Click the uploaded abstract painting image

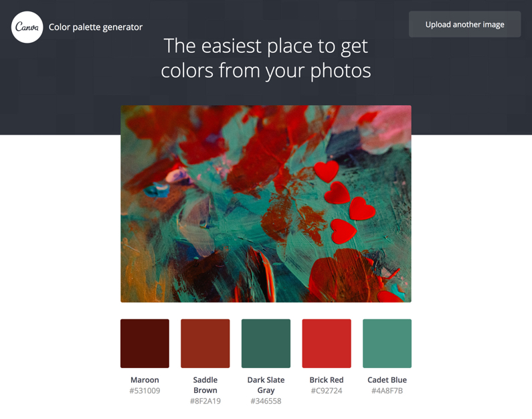click(266, 203)
